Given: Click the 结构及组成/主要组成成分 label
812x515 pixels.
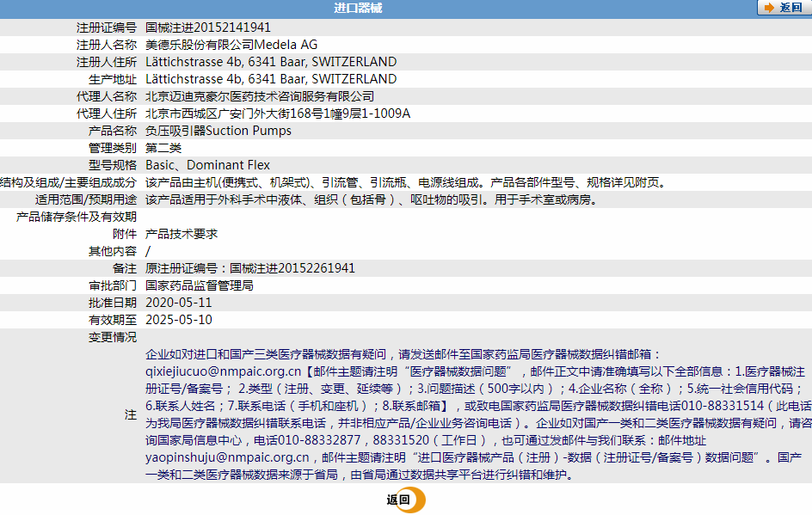Looking at the screenshot, I should point(68,183).
